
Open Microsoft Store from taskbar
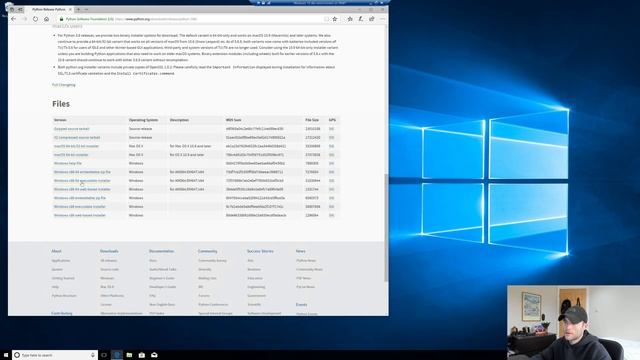142,355
